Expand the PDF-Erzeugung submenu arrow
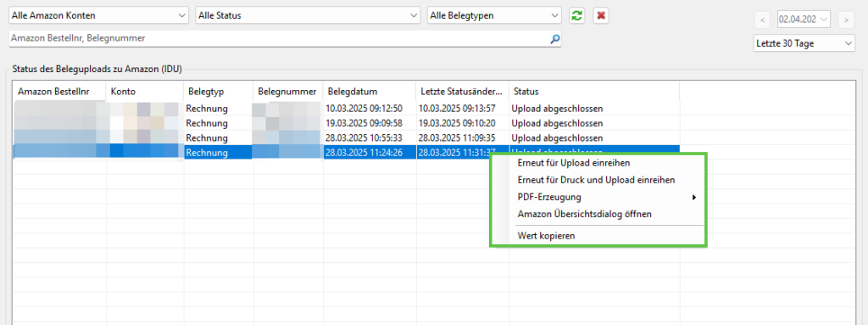The width and height of the screenshot is (868, 325). (x=694, y=197)
